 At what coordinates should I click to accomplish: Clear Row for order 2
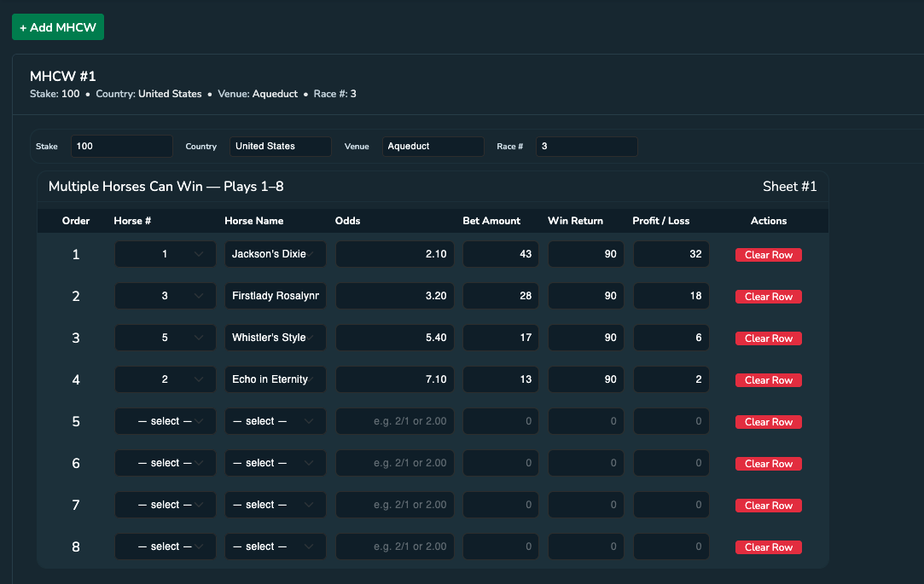[768, 296]
